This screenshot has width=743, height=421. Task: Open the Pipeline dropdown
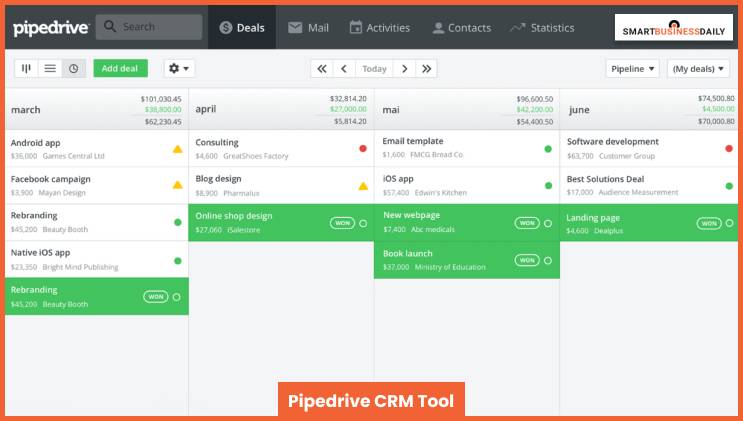pyautogui.click(x=632, y=69)
